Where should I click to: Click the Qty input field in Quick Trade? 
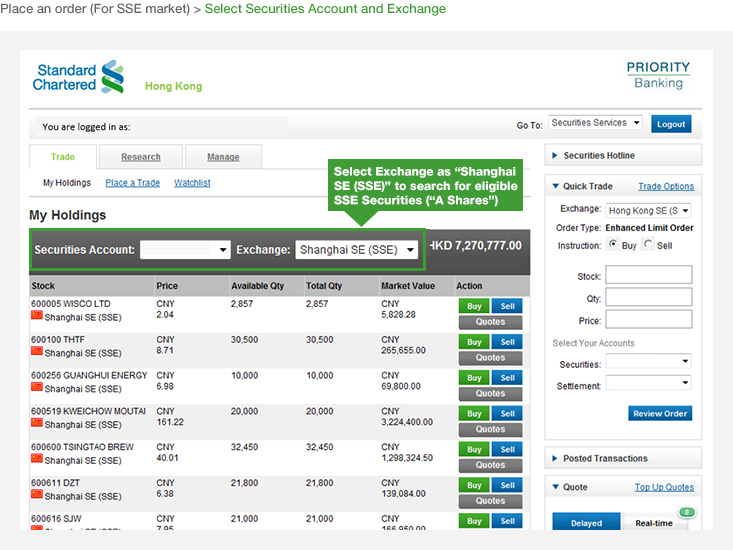[648, 297]
